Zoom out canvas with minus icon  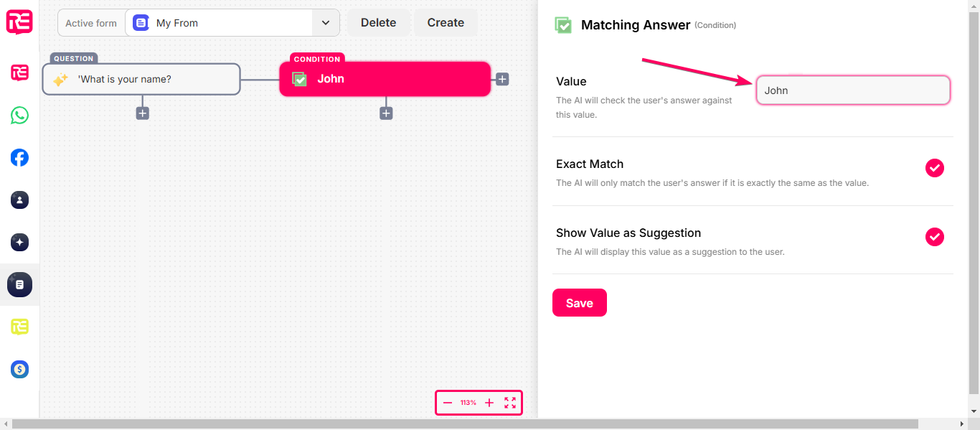(x=448, y=403)
